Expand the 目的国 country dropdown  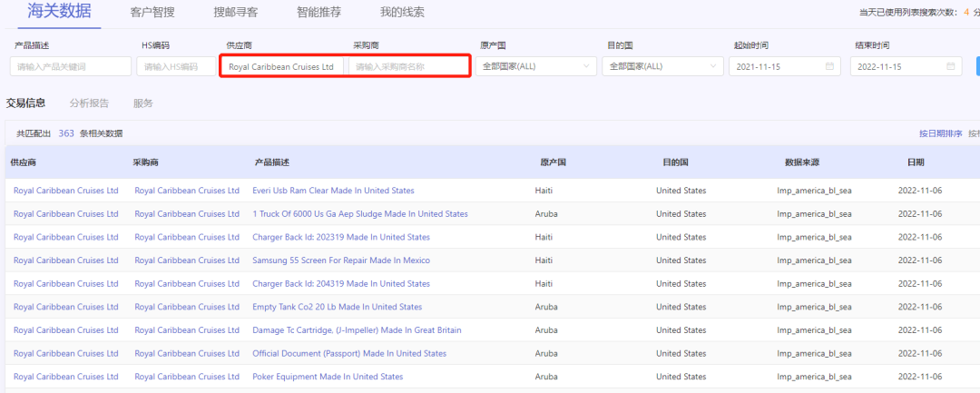pos(662,66)
